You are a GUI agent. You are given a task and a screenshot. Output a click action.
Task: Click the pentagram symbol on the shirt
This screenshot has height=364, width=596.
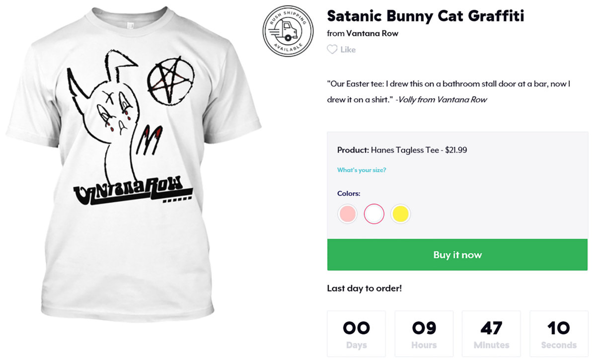[169, 81]
